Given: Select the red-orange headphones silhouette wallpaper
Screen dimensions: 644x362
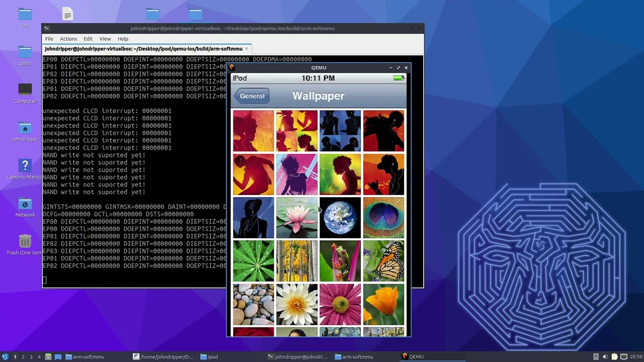Looking at the screenshot, I should coord(254,131).
